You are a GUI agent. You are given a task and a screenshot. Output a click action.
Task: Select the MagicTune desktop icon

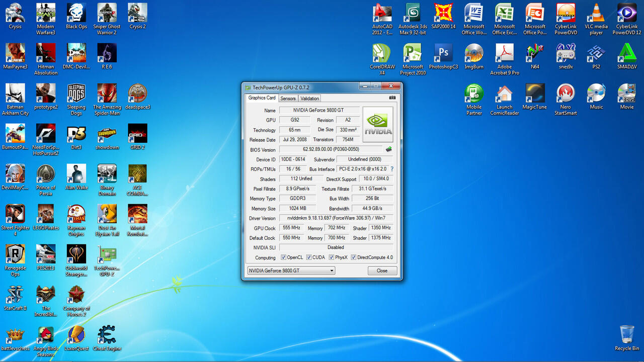[535, 97]
